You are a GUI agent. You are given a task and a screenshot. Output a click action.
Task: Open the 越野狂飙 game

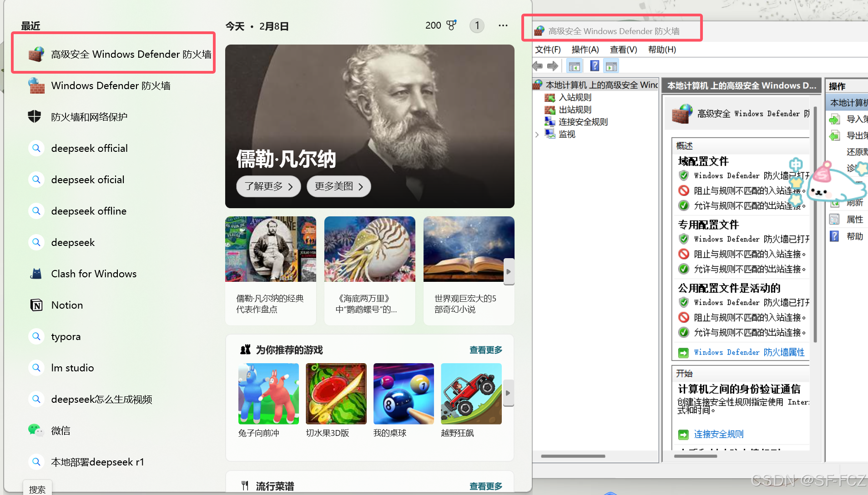tap(471, 400)
